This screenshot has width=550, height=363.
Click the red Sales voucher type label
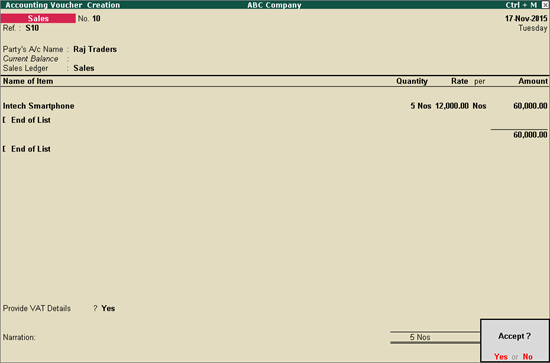click(x=38, y=19)
